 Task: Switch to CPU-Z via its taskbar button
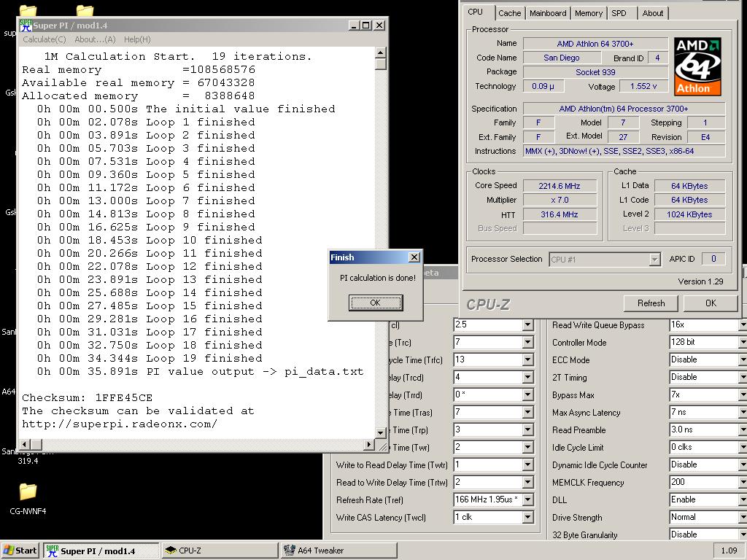click(220, 551)
